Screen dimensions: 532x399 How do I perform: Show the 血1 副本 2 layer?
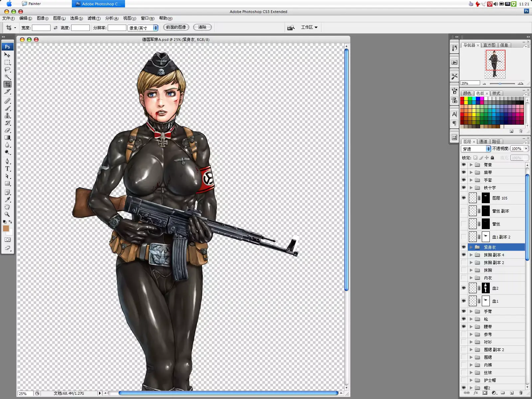464,237
